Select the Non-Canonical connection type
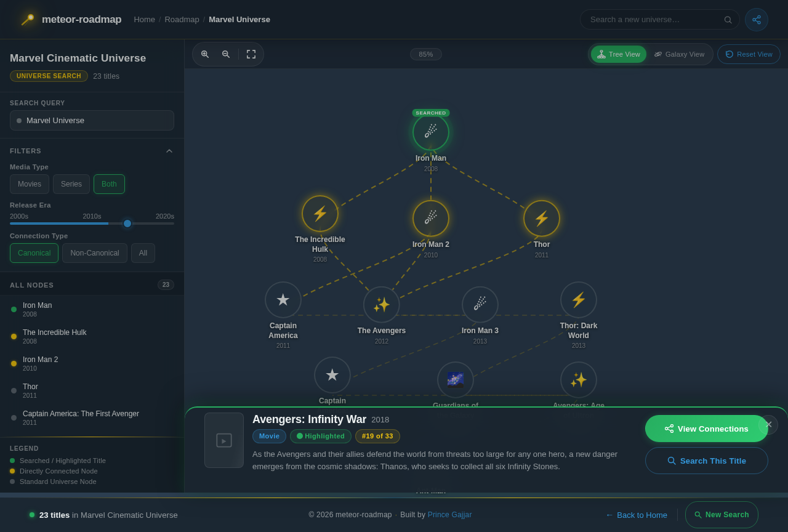Image resolution: width=788 pixels, height=532 pixels. pos(94,252)
